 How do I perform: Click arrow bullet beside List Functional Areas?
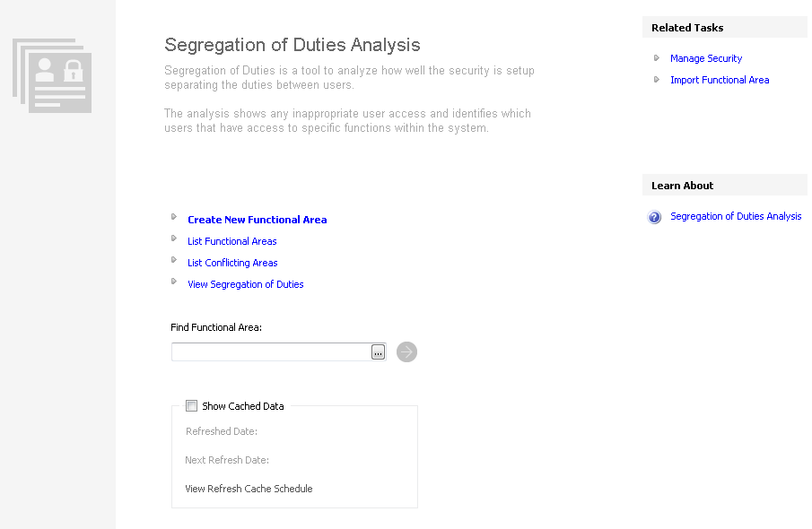[x=174, y=238]
